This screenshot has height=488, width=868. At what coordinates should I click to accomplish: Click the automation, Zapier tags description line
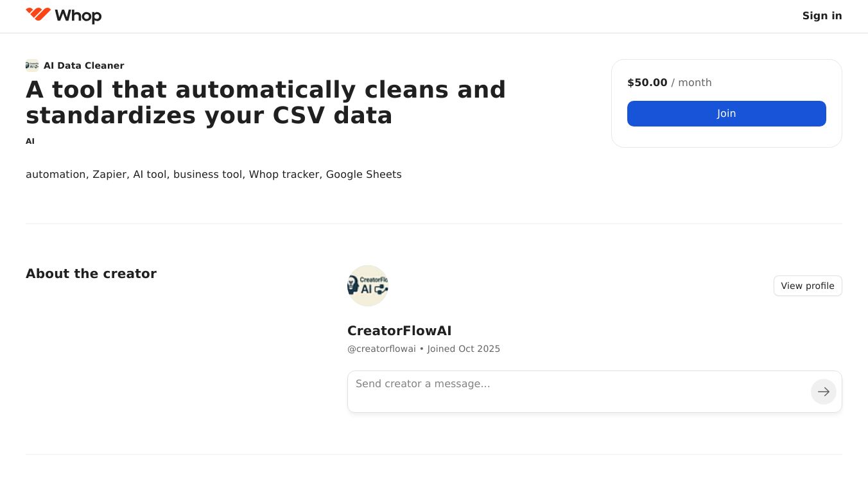coord(213,174)
